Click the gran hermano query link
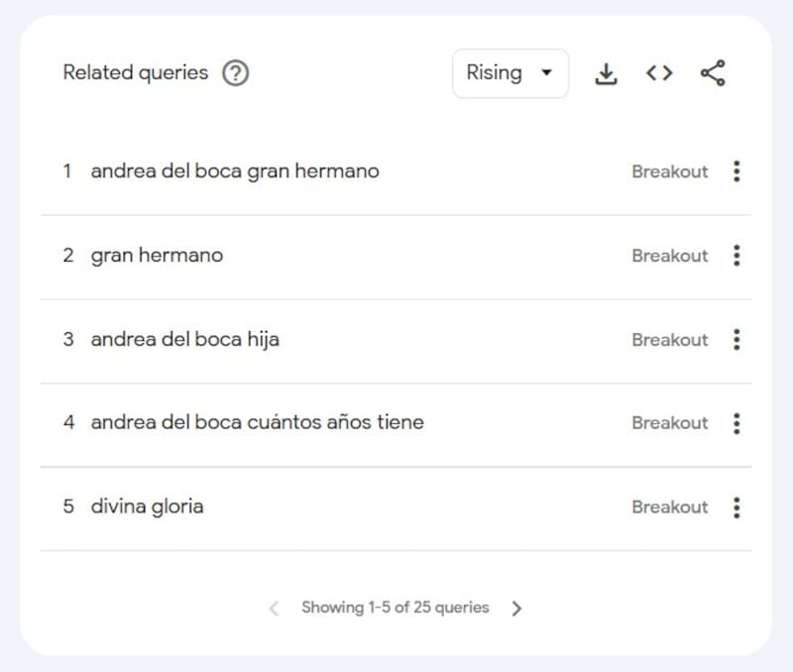The image size is (793, 672). [157, 256]
